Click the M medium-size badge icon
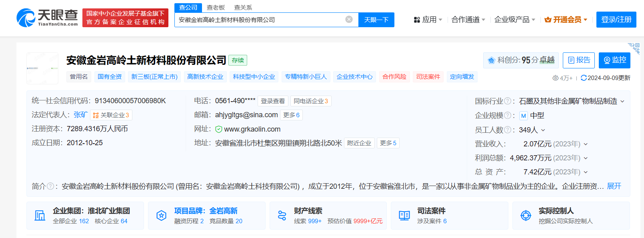Image resolution: width=644 pixels, height=238 pixels. (x=523, y=116)
